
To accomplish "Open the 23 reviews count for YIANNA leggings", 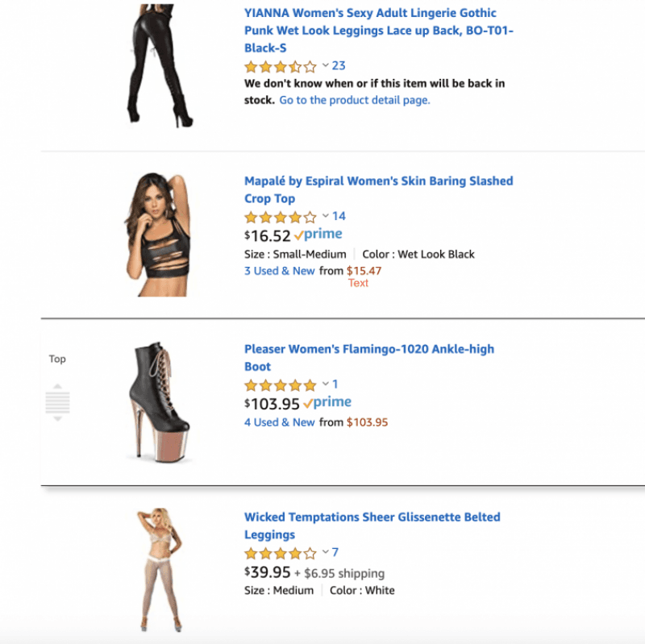I will point(339,65).
